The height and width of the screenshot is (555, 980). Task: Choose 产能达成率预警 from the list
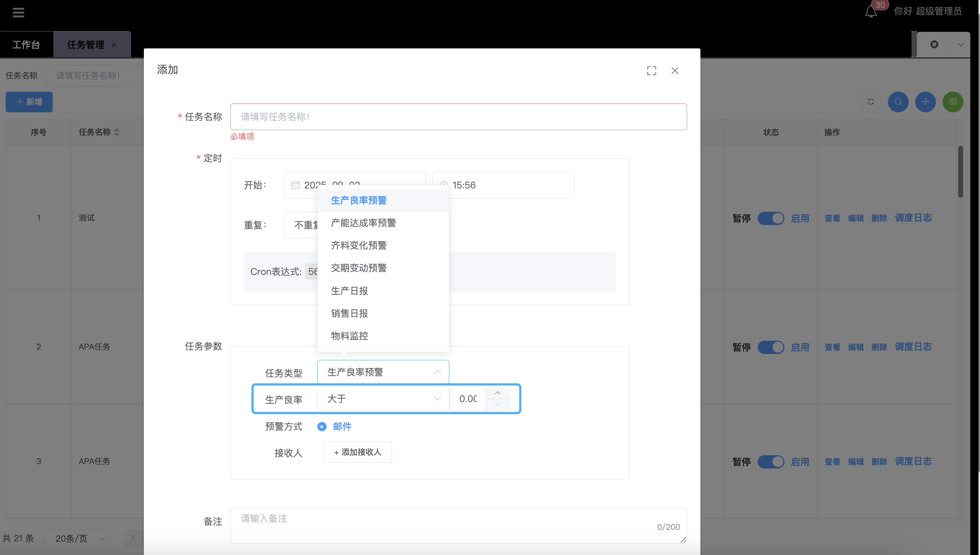[x=363, y=223]
